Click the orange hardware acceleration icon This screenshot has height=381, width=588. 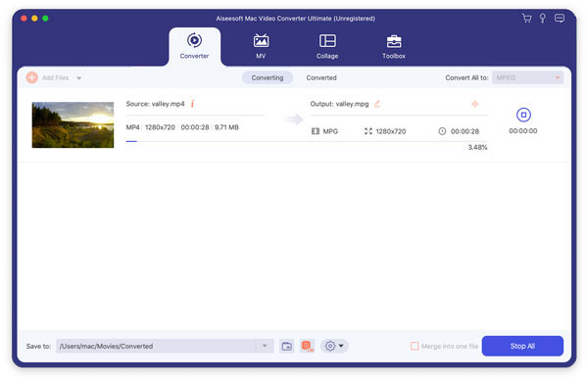click(x=308, y=346)
